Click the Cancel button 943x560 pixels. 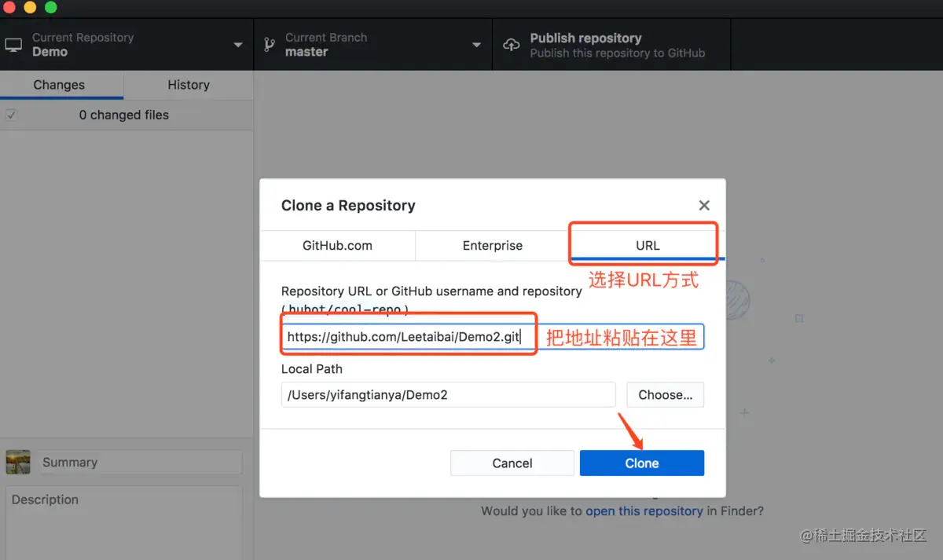[512, 463]
